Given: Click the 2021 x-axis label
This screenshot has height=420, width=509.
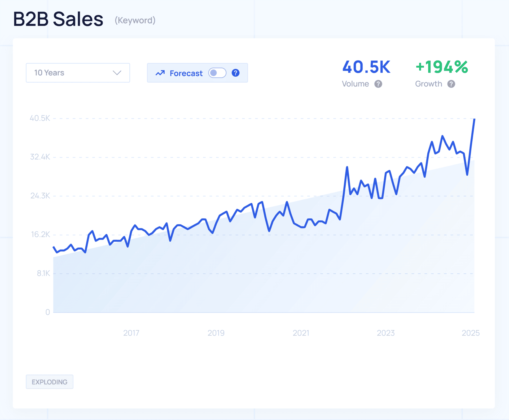Looking at the screenshot, I should coord(301,333).
